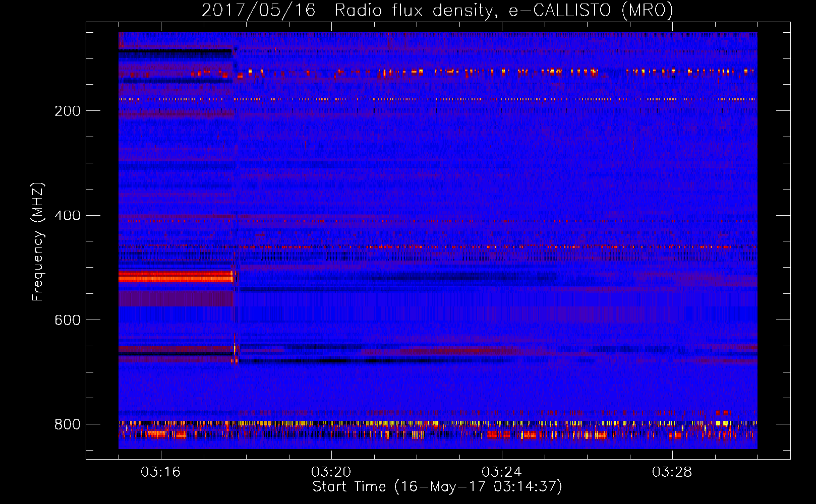The width and height of the screenshot is (816, 504).
Task: Click the 'Frequency (MHZ)' y-axis label
Action: coord(38,242)
